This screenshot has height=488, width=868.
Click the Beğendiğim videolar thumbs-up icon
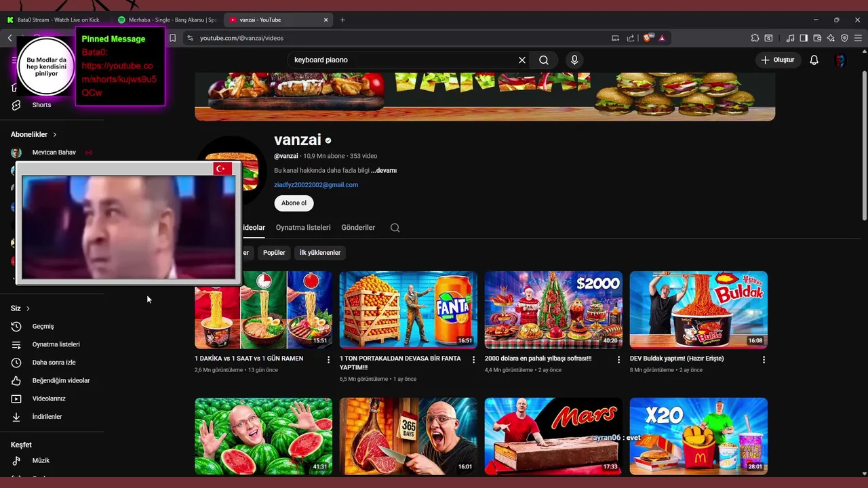point(16,381)
